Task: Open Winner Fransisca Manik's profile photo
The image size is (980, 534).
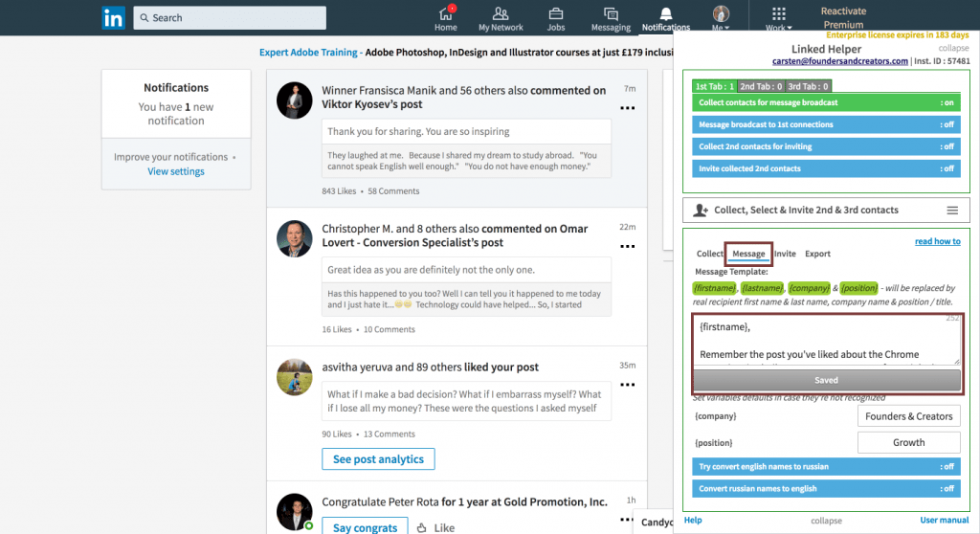Action: [295, 100]
